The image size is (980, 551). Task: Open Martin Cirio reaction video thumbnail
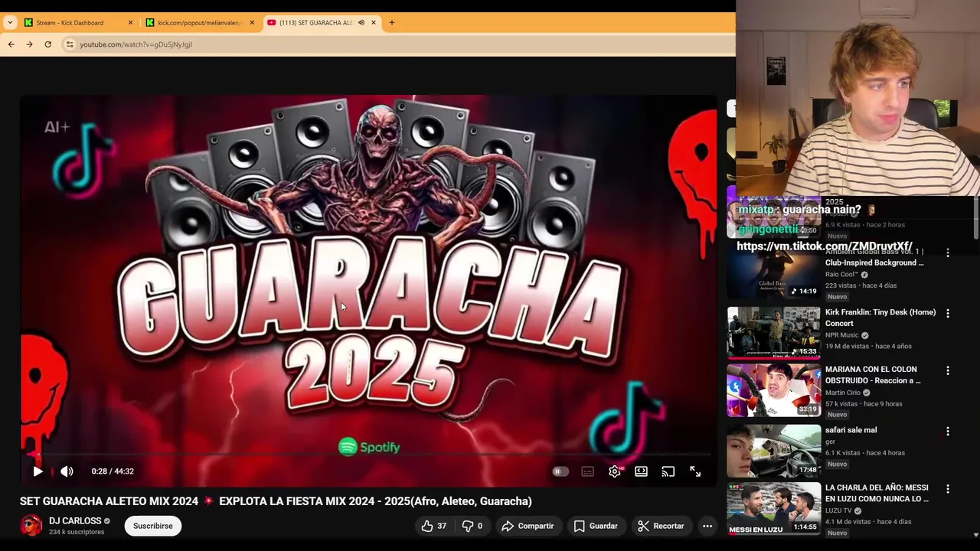(773, 390)
